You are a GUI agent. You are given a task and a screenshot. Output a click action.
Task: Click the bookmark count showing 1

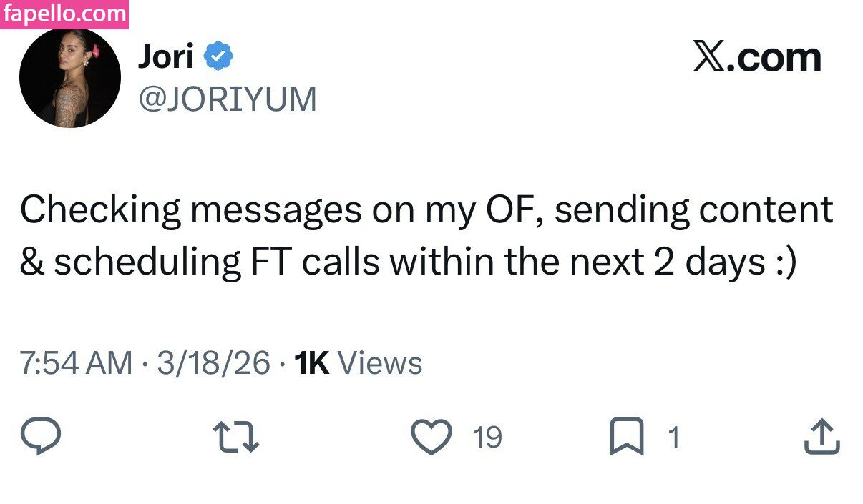click(673, 437)
